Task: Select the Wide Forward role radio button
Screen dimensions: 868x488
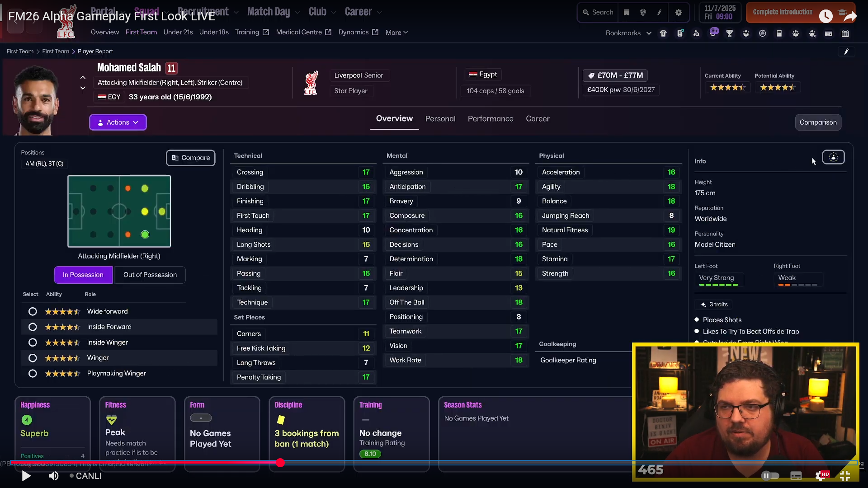Action: tap(33, 311)
